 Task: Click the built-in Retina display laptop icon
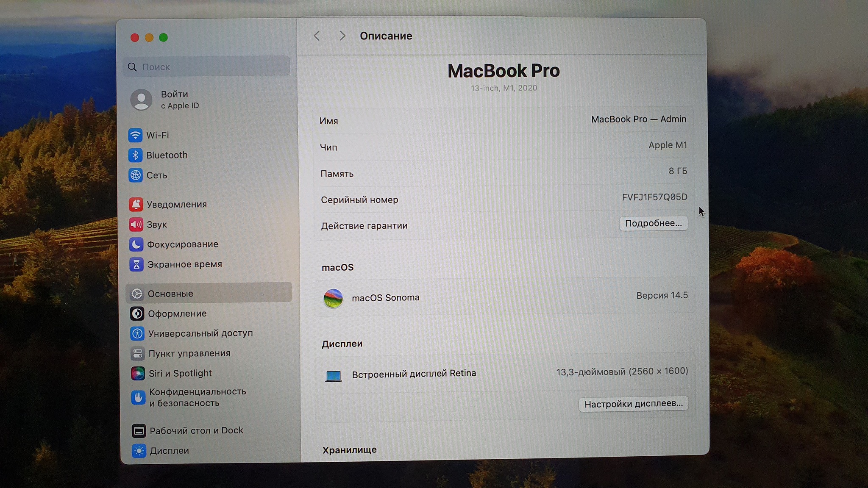coord(333,375)
